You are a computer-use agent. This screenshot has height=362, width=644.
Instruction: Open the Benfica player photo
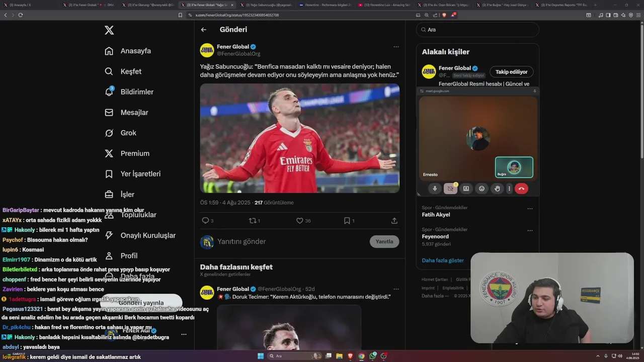(300, 138)
